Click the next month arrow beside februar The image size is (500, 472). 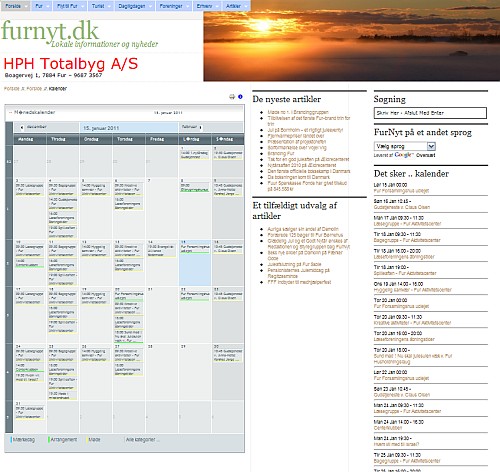point(200,127)
